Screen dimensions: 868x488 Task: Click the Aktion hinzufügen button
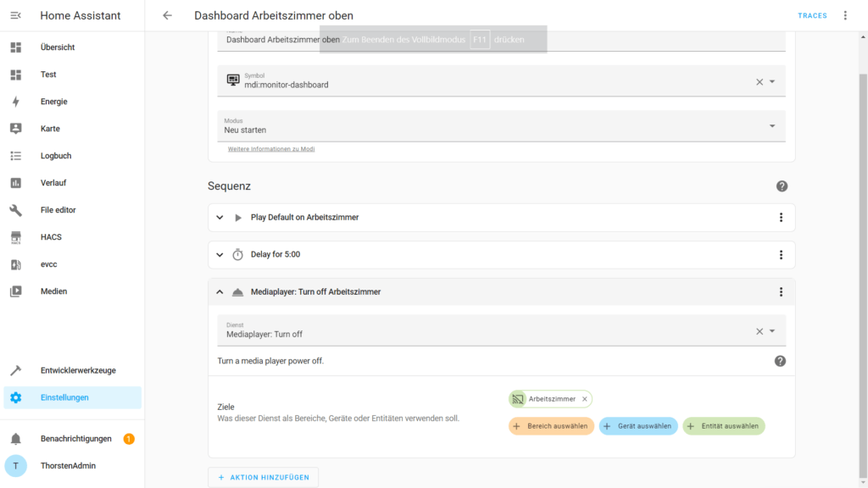coord(264,478)
